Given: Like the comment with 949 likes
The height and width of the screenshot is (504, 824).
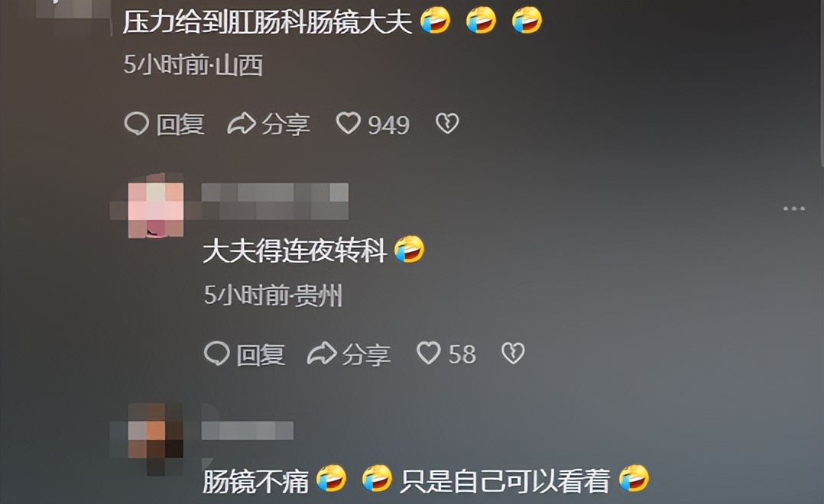Looking at the screenshot, I should tap(348, 124).
